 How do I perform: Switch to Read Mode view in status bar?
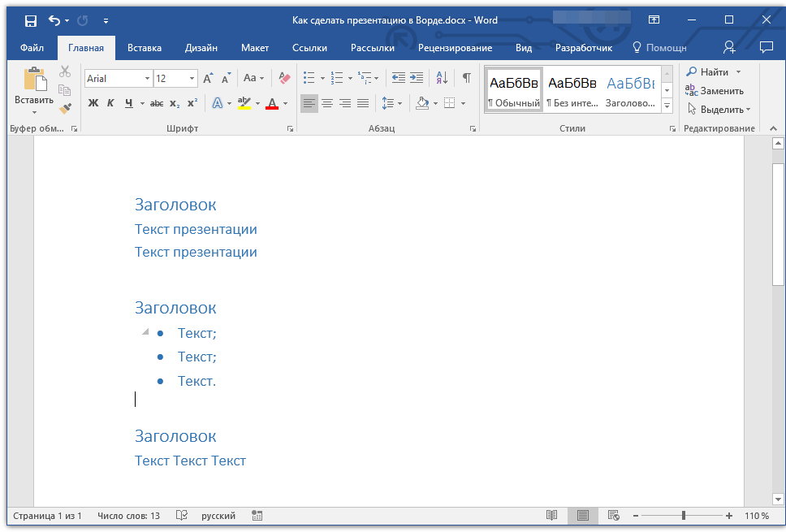click(x=552, y=516)
